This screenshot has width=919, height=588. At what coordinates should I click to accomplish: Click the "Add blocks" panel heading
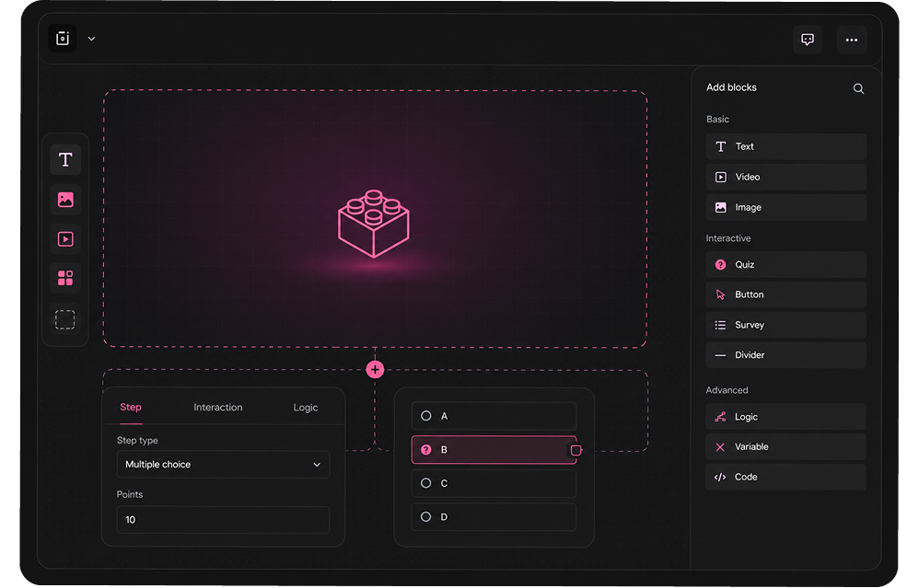pyautogui.click(x=731, y=87)
